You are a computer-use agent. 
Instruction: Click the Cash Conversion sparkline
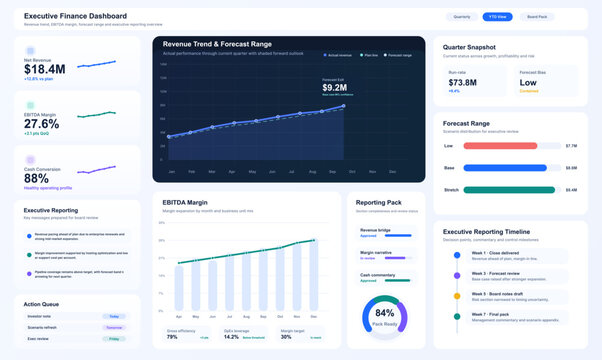point(96,170)
